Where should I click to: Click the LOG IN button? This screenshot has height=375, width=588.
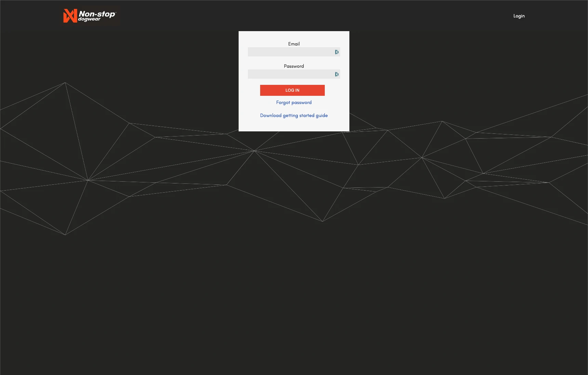[292, 90]
